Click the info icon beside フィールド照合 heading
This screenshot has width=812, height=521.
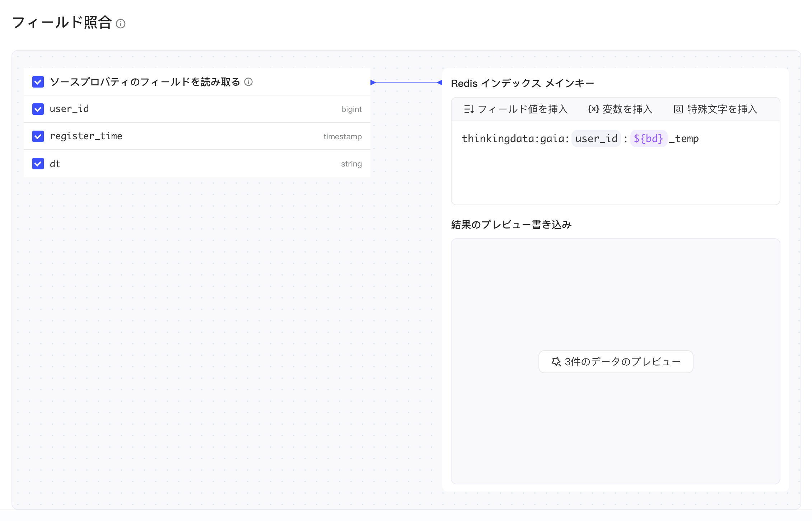(x=121, y=24)
